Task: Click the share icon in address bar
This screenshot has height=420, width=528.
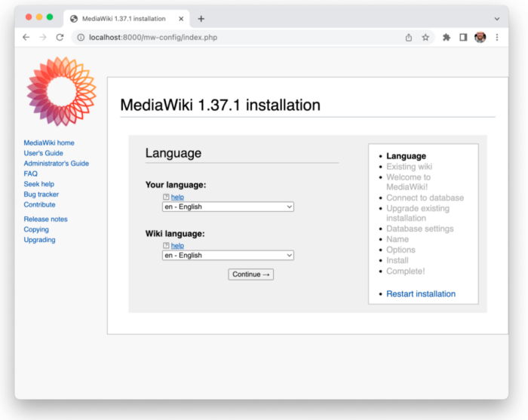Action: coord(409,37)
